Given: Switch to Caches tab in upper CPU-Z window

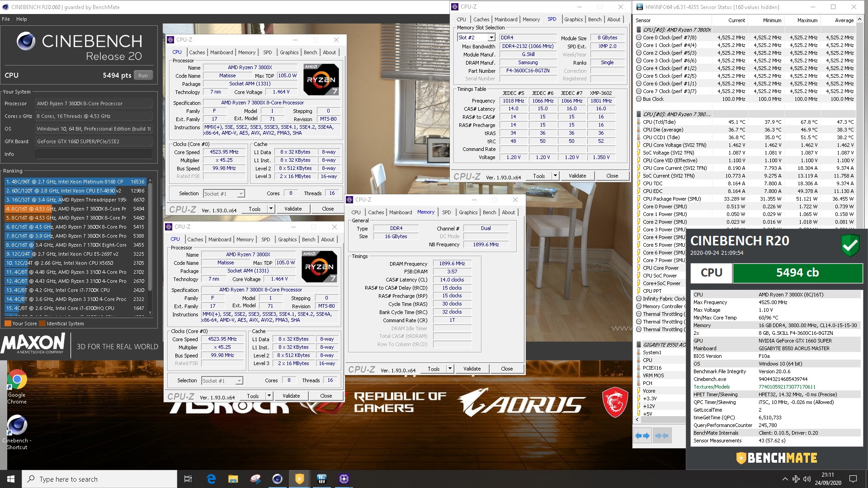Looking at the screenshot, I should click(x=197, y=52).
